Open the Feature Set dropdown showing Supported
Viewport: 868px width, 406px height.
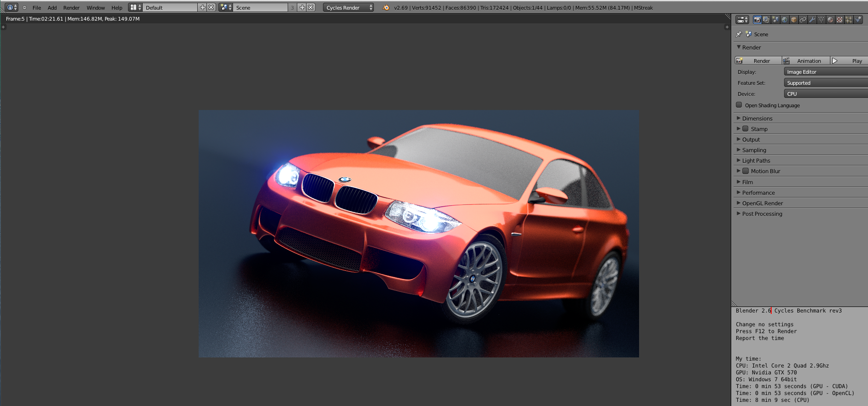[826, 83]
